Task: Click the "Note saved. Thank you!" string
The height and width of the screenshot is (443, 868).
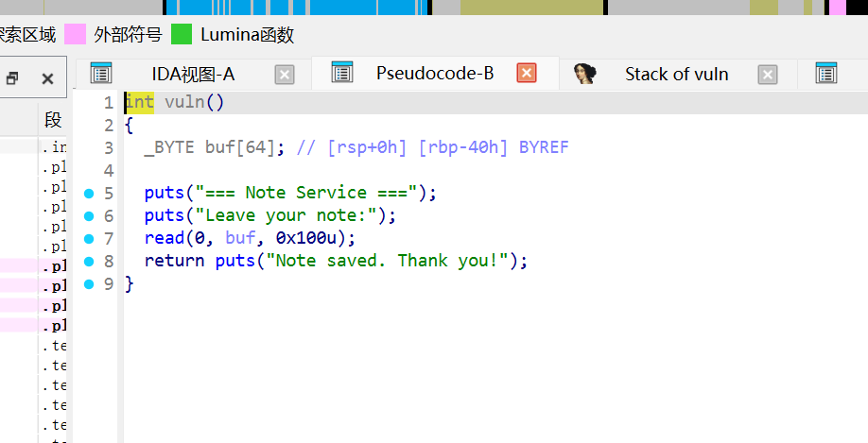Action: (x=387, y=261)
